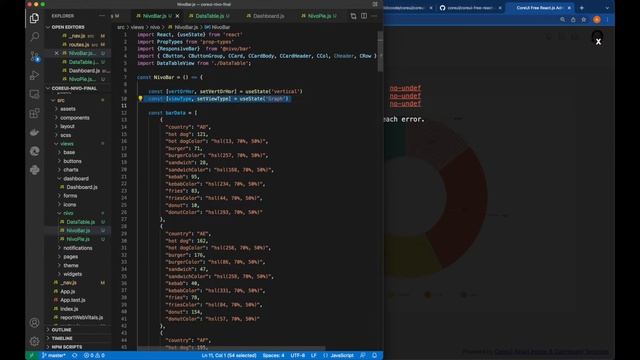Click the second no-undef error link
This screenshot has height=360, width=640.
(x=405, y=96)
